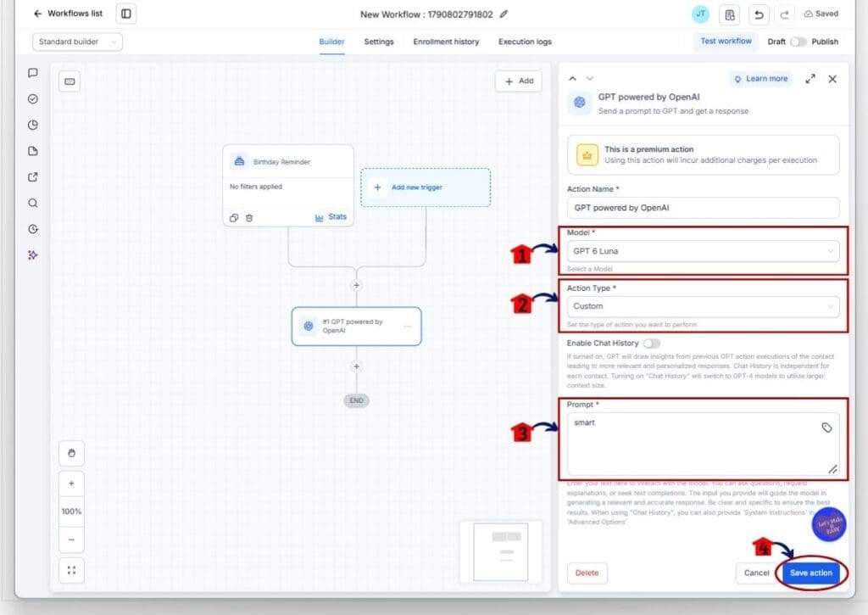Click the Cancel button
Image resolution: width=868 pixels, height=615 pixels.
755,573
